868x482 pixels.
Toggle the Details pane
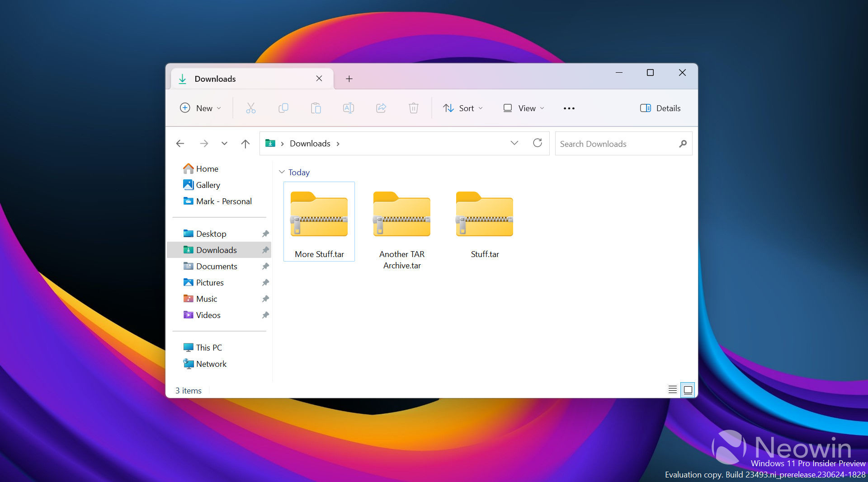click(660, 108)
